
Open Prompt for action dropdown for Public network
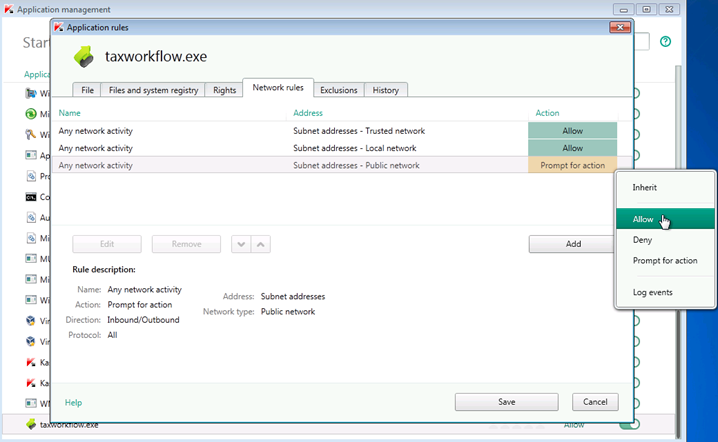click(x=572, y=165)
